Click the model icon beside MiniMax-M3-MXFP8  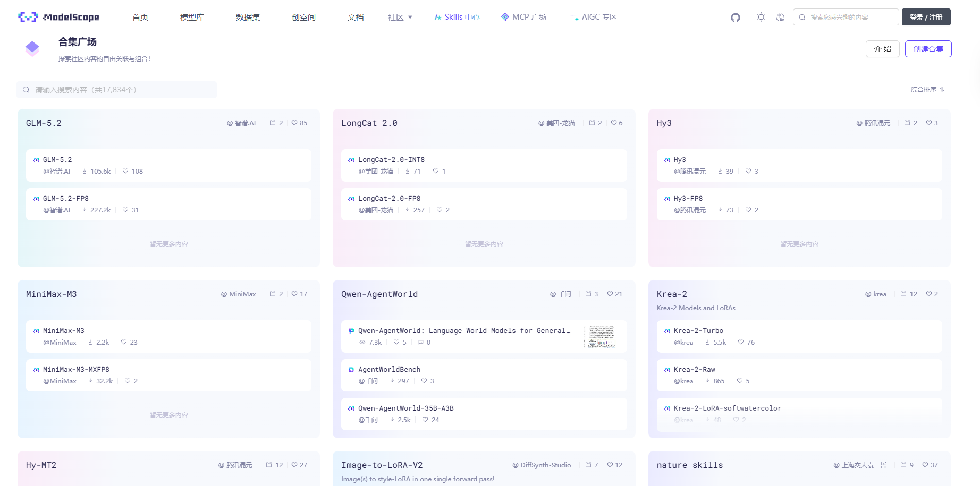(x=36, y=370)
